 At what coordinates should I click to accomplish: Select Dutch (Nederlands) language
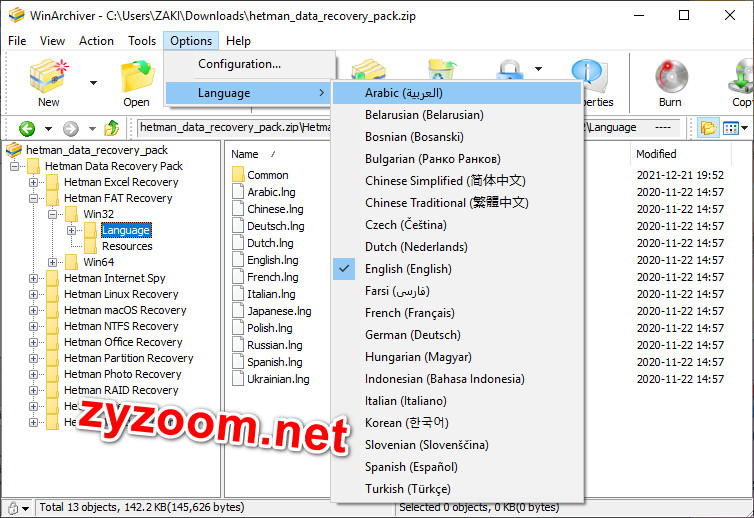coord(457,247)
